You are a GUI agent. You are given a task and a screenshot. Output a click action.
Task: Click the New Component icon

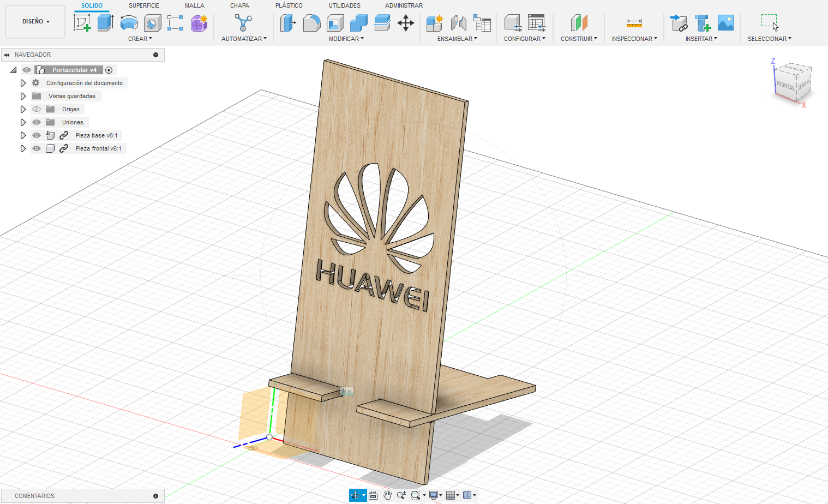coord(435,23)
